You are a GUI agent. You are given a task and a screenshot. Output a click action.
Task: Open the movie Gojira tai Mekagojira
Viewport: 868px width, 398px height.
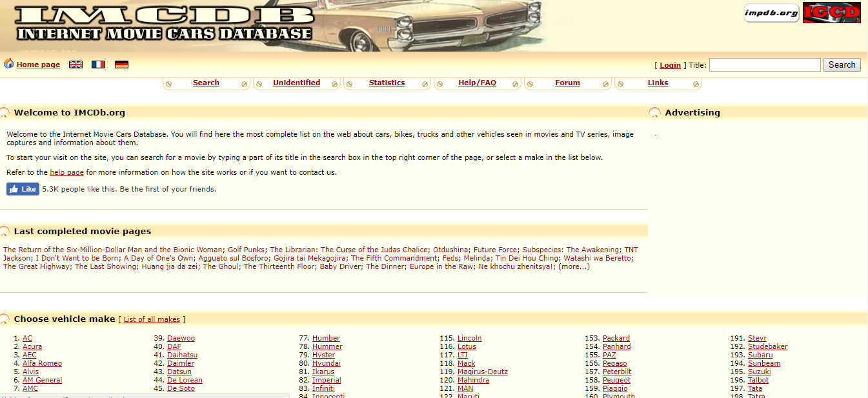point(310,258)
